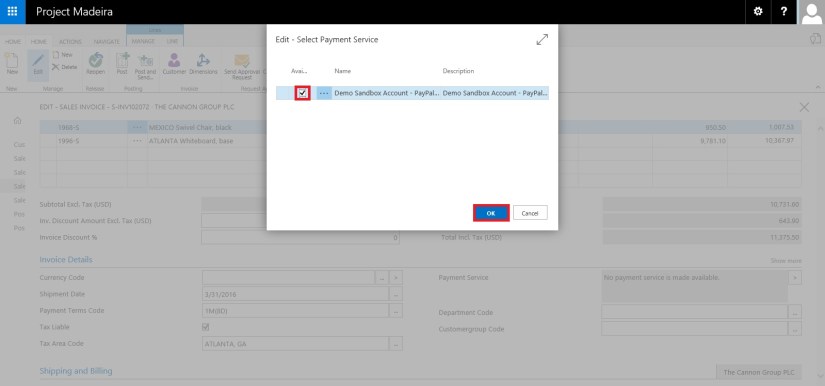Image resolution: width=825 pixels, height=386 pixels.
Task: Open the settings gear in header
Action: click(x=758, y=12)
